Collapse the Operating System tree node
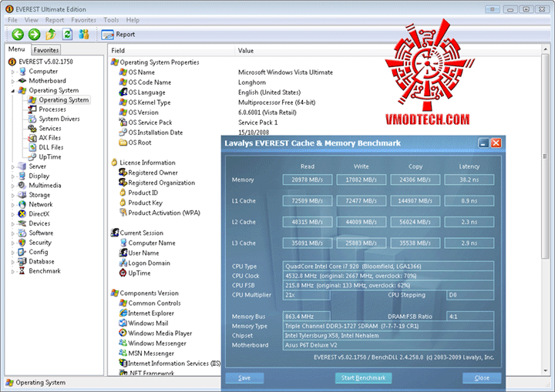The width and height of the screenshot is (555, 392). click(13, 91)
